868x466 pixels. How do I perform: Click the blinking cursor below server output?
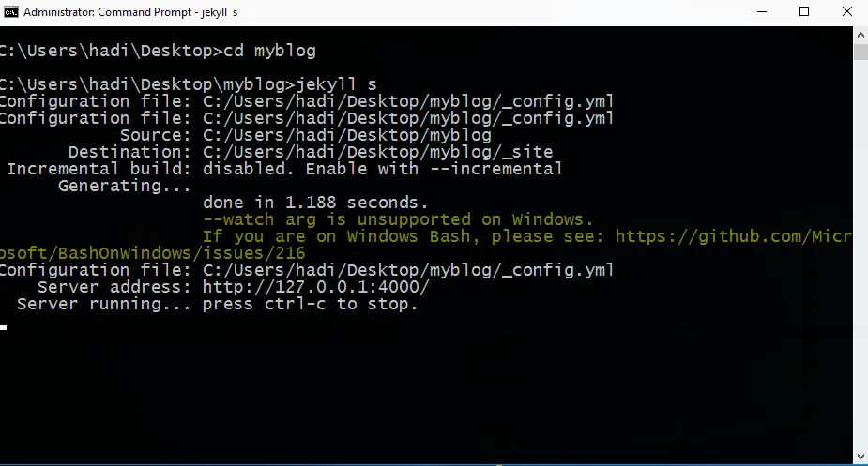point(4,327)
